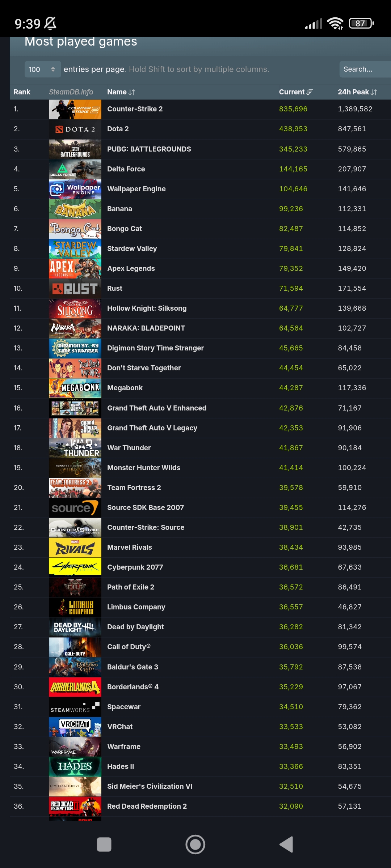Tap the recent apps square button
Screen dimensions: 391x868
pyautogui.click(x=104, y=844)
